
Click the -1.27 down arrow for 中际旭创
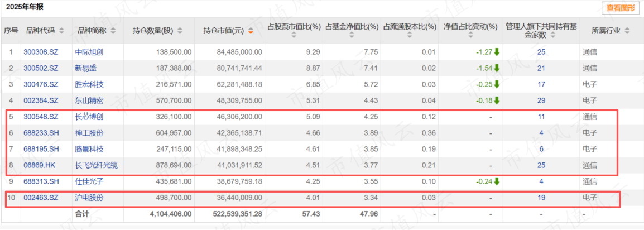coord(497,52)
